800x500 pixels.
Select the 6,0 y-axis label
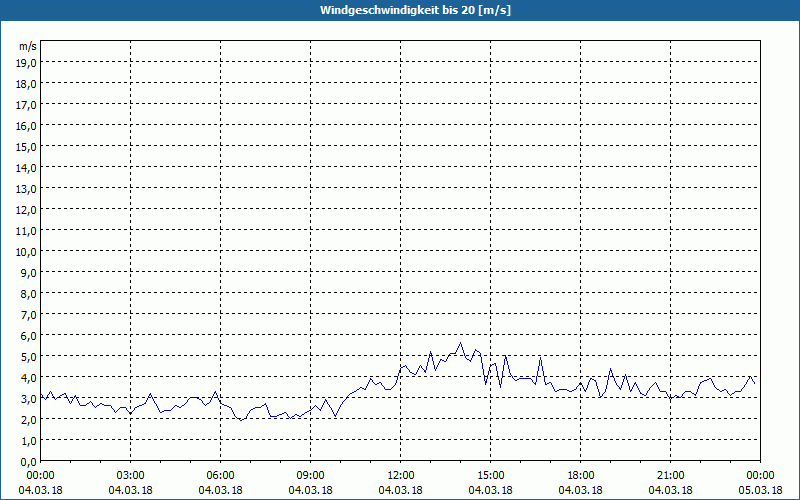[30, 336]
